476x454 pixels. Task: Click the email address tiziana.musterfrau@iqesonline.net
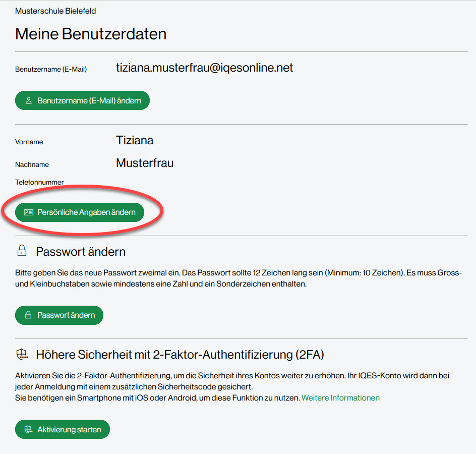[x=204, y=68]
